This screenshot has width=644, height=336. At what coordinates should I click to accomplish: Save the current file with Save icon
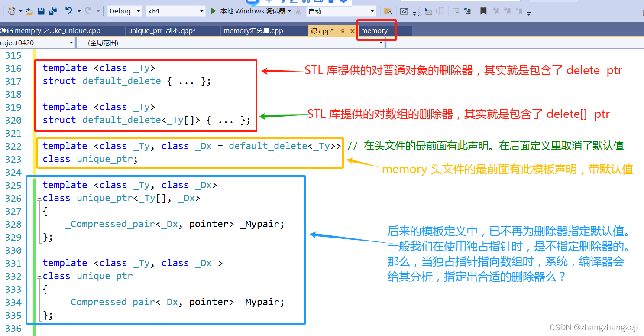point(41,11)
